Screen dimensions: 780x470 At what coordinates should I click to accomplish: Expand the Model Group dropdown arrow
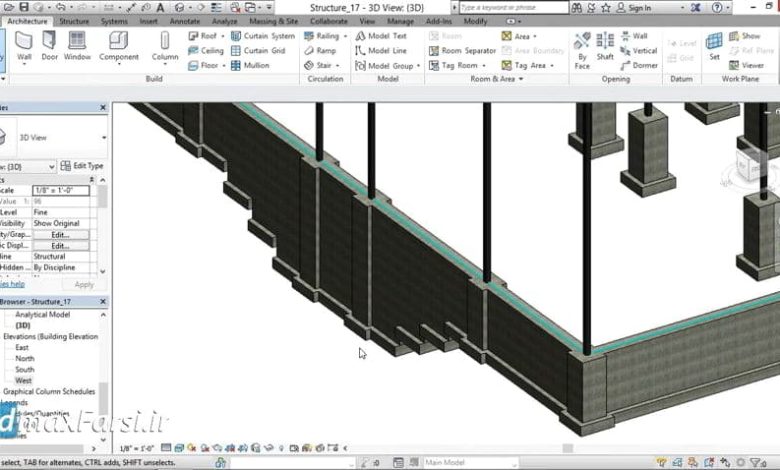[418, 66]
